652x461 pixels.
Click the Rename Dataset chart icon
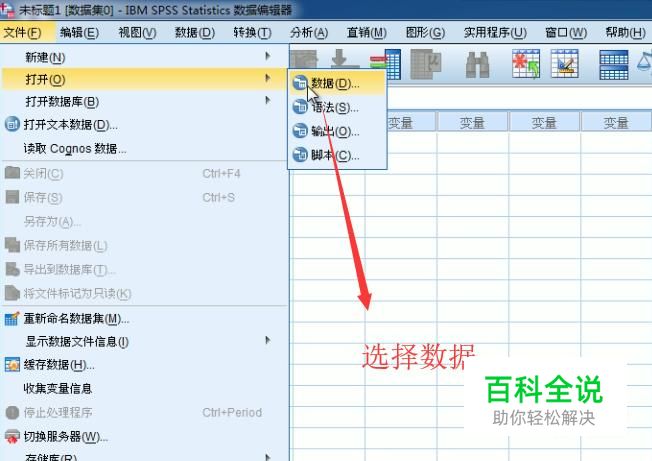[12, 319]
